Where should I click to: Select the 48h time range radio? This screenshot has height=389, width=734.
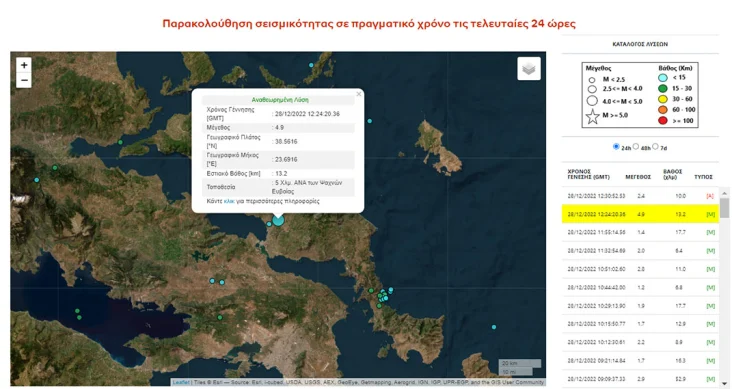[636, 147]
